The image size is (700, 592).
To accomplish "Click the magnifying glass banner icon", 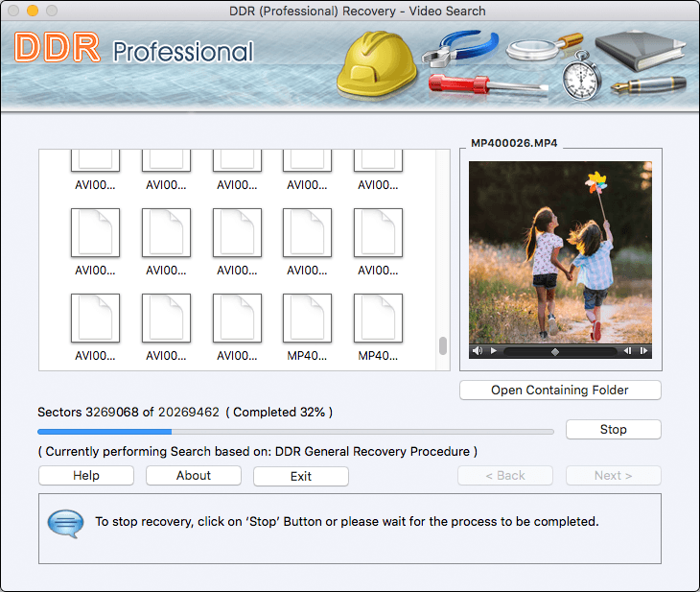I will click(x=545, y=47).
